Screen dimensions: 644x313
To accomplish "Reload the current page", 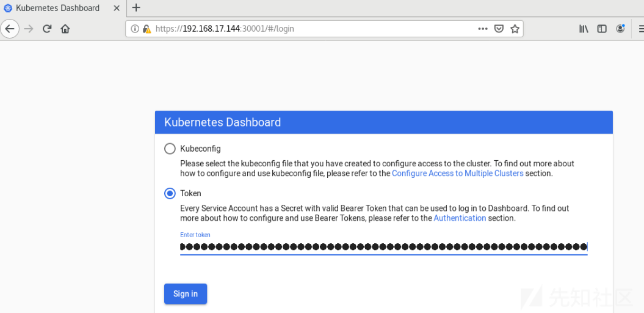I will point(47,29).
